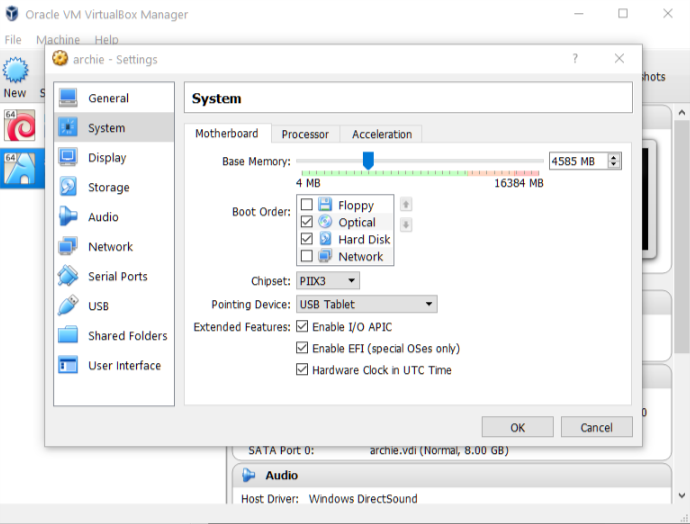Switch to the Acceleration tab
This screenshot has height=524, width=690.
point(382,134)
